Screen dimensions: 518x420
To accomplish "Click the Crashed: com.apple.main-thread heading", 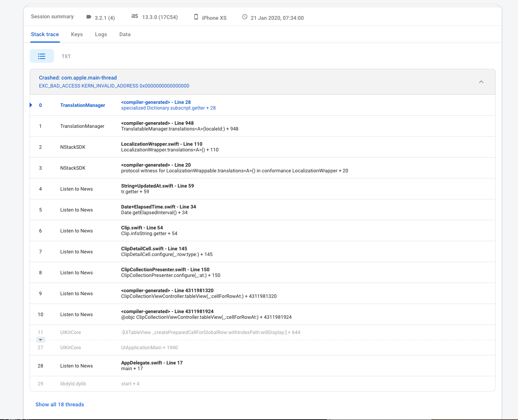I will (x=78, y=78).
